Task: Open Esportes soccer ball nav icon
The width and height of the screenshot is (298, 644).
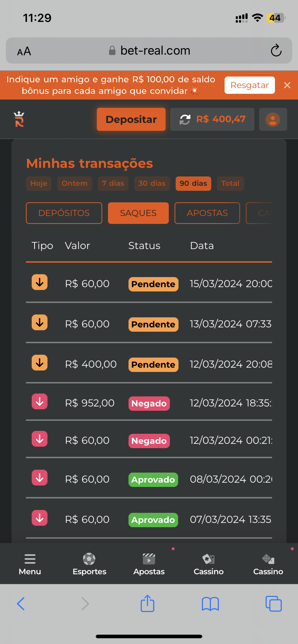Action: coord(89,559)
